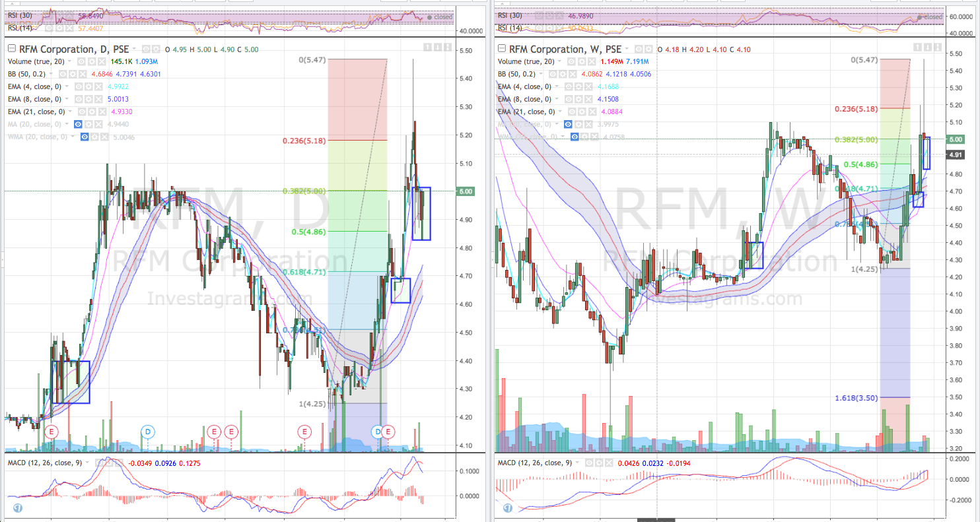Click daily Volume value 145.1K

coord(122,61)
